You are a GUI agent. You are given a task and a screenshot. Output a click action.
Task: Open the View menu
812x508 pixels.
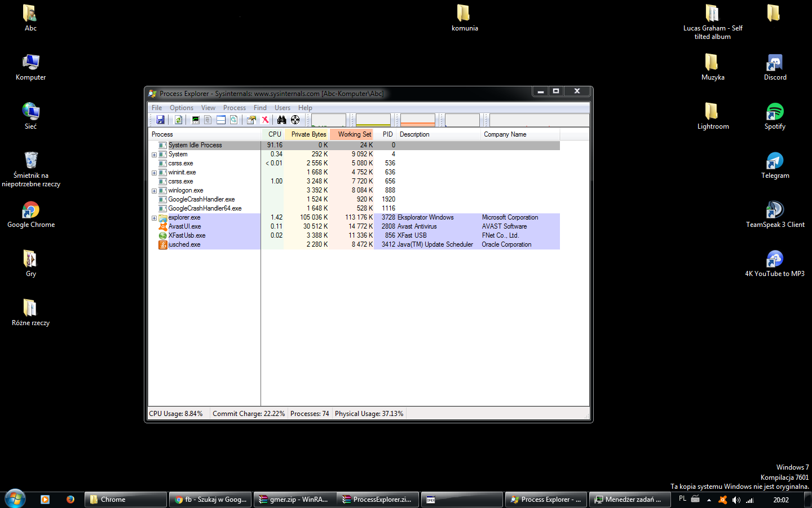[208, 108]
